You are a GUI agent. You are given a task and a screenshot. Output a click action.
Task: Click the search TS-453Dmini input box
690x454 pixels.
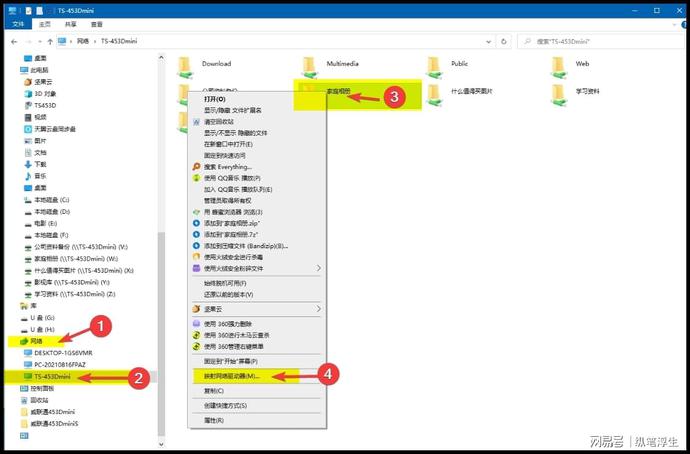601,41
